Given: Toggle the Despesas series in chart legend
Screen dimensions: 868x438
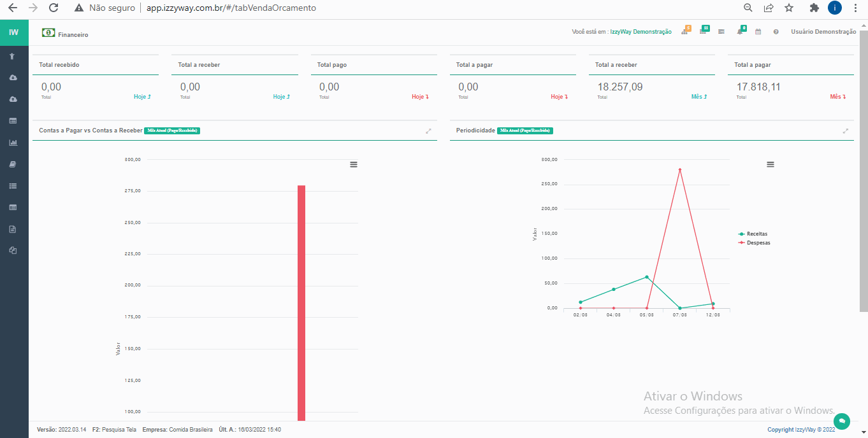Looking at the screenshot, I should pos(758,243).
